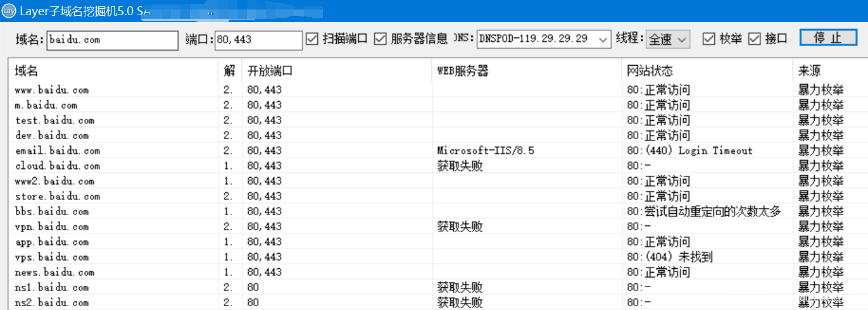Click the Microsoft-IIS/8.5 server cell
This screenshot has height=310, width=868.
486,151
